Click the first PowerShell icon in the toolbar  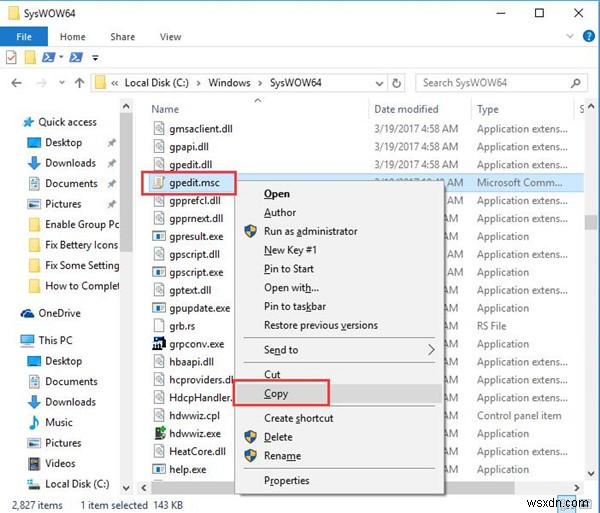tap(49, 57)
